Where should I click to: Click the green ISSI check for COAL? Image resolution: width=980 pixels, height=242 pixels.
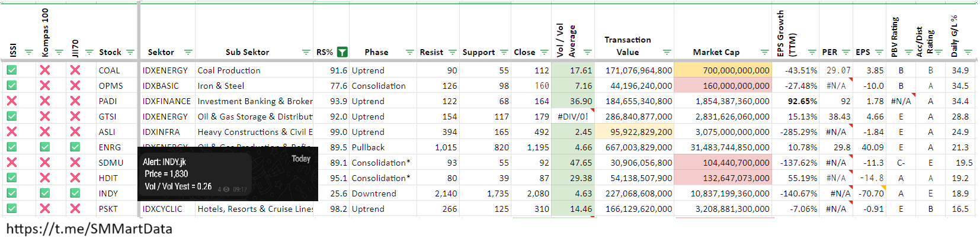pyautogui.click(x=12, y=70)
